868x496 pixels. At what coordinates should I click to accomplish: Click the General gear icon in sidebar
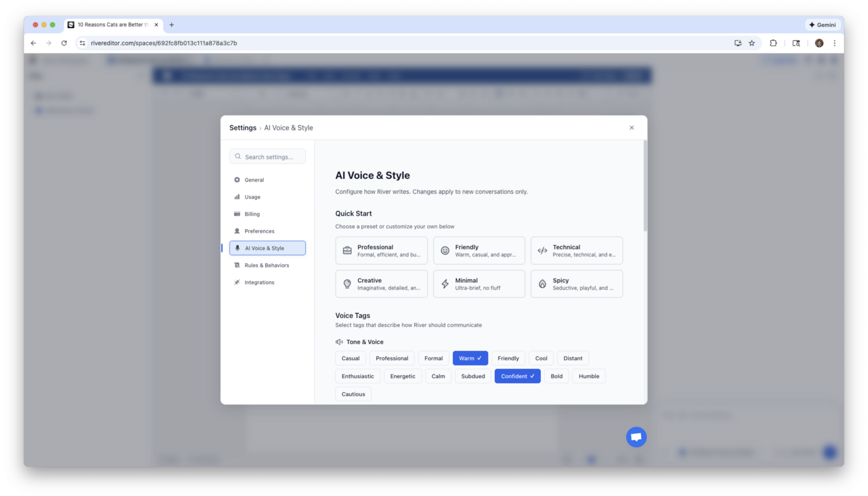click(237, 179)
